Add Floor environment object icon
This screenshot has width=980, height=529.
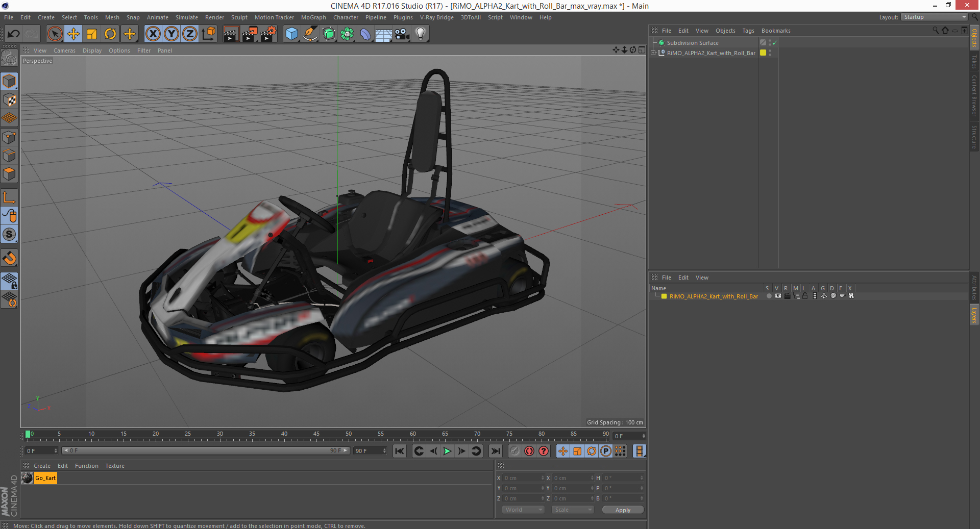point(384,34)
